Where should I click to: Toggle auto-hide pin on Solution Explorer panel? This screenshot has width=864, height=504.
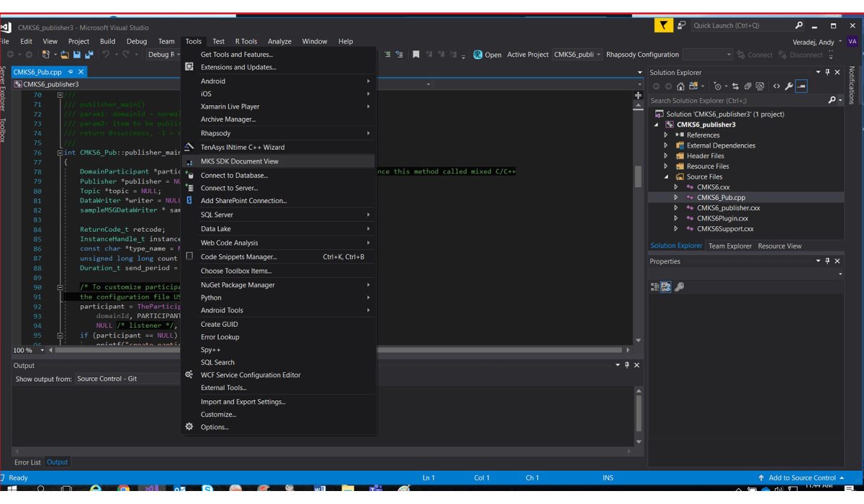coord(827,72)
